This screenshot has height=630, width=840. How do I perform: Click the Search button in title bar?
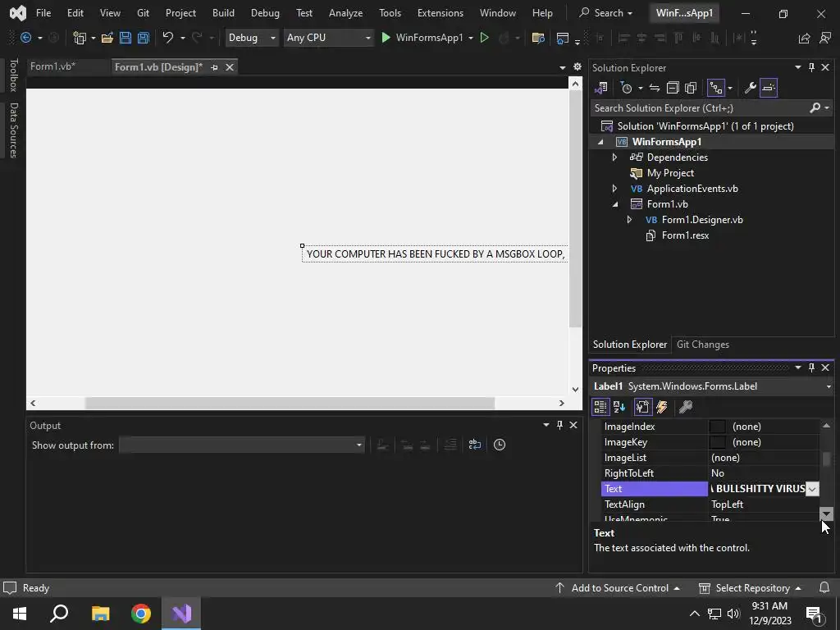606,13
